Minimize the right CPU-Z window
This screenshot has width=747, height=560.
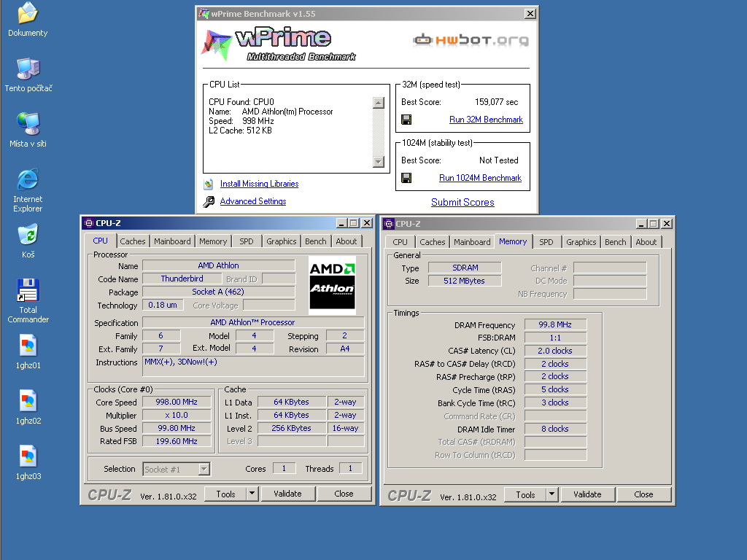[x=640, y=223]
